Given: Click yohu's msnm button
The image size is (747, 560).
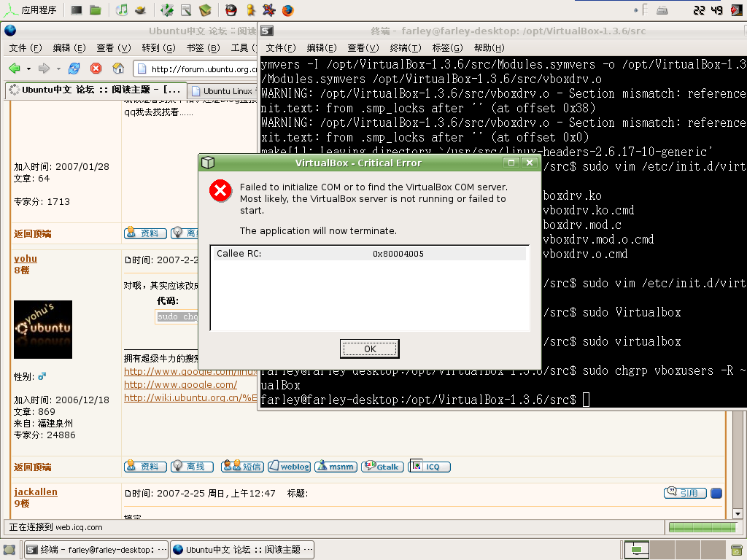Looking at the screenshot, I should pyautogui.click(x=336, y=467).
